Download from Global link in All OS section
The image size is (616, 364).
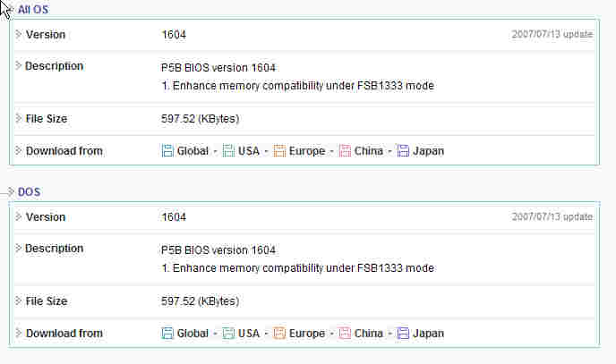[x=192, y=151]
